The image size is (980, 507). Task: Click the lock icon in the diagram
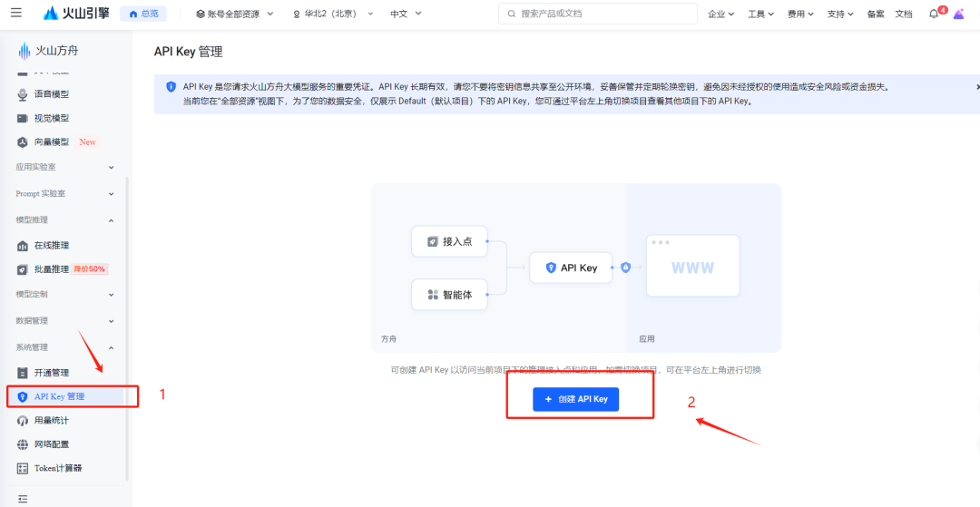[625, 268]
